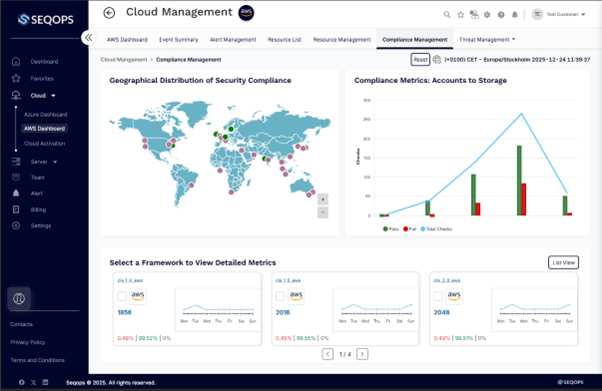Open search with the magnifier icon

(x=447, y=15)
